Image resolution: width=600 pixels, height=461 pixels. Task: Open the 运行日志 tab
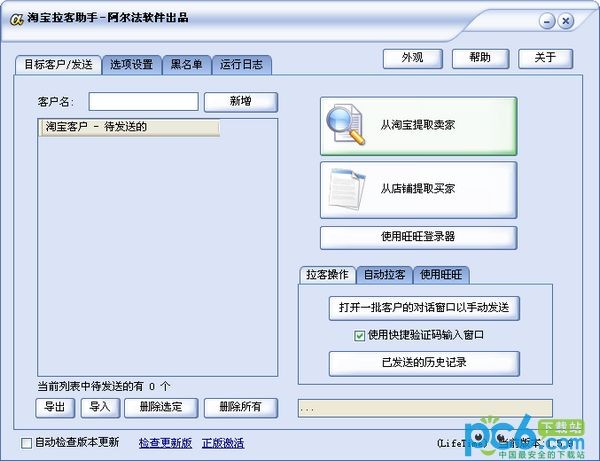[241, 64]
